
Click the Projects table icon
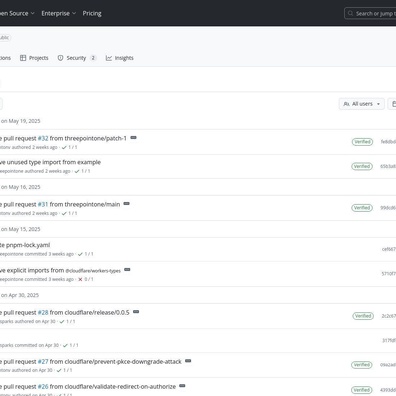coord(23,58)
